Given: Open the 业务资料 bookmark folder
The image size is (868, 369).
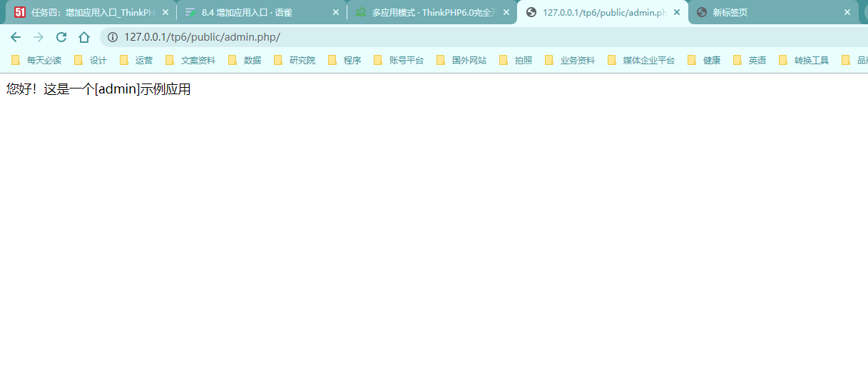Looking at the screenshot, I should pyautogui.click(x=570, y=61).
